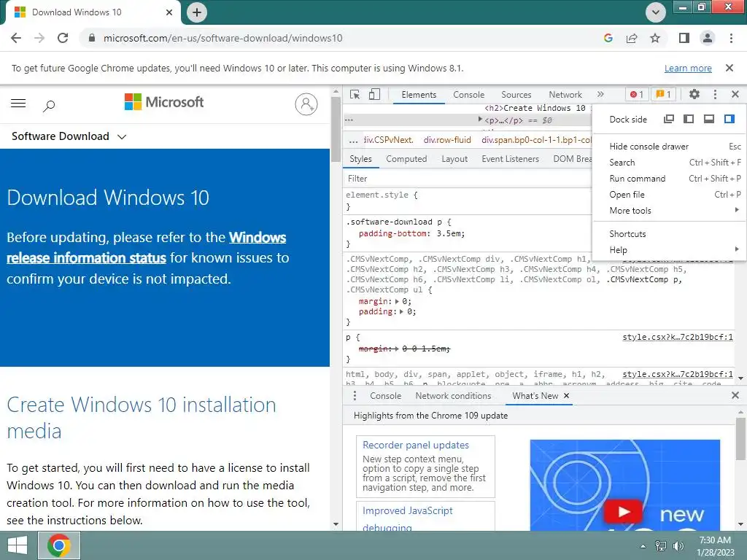Toggle Chrome side panel icon
This screenshot has height=560, width=747.
[x=684, y=38]
